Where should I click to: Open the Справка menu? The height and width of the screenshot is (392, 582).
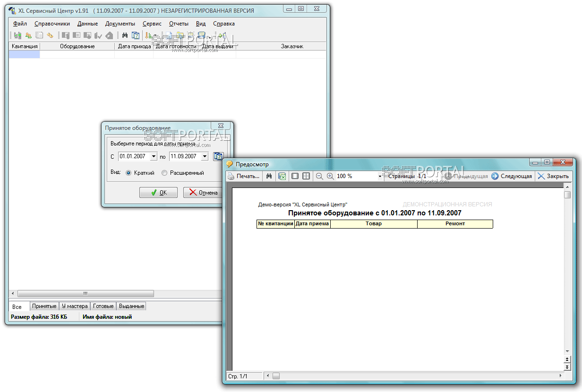(224, 24)
